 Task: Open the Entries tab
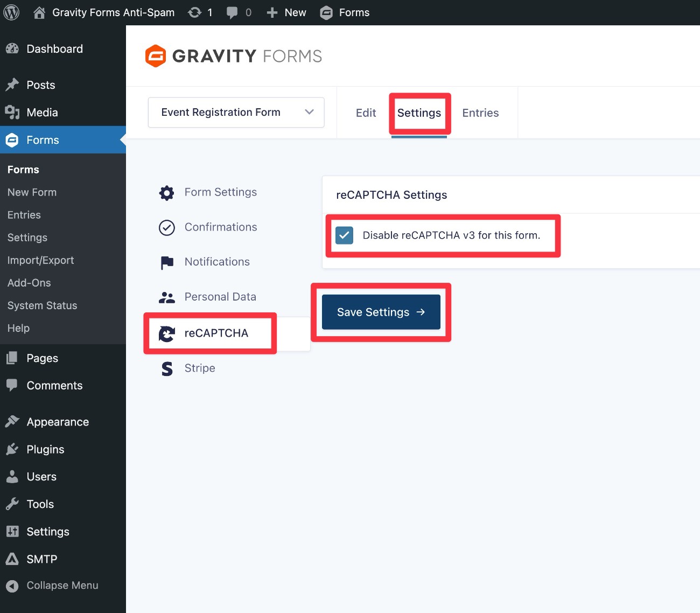coord(480,113)
